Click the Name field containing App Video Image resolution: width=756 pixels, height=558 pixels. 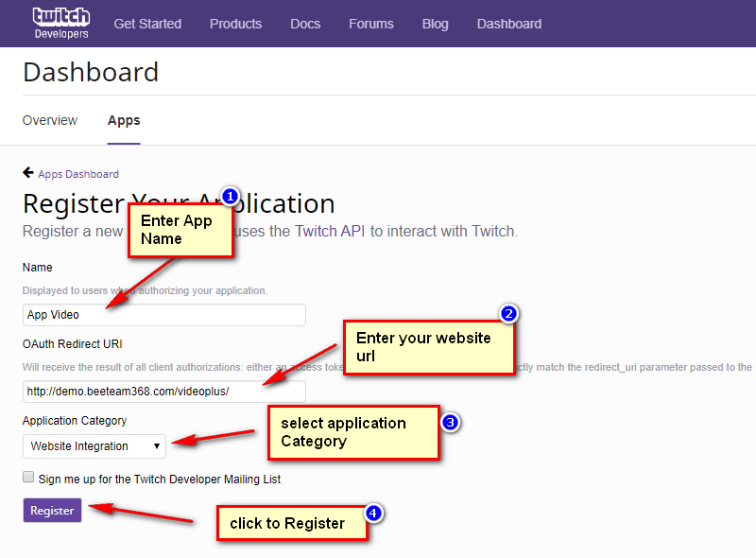(163, 315)
